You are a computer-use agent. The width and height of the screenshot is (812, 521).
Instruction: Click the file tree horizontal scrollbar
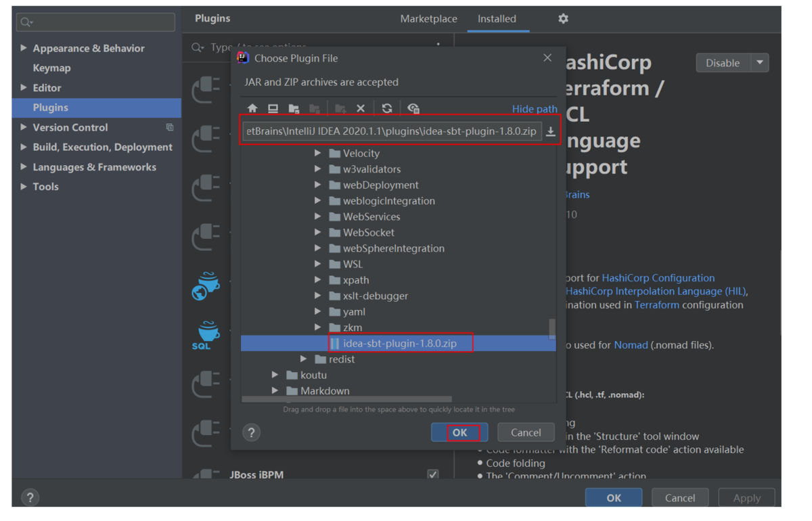(347, 399)
